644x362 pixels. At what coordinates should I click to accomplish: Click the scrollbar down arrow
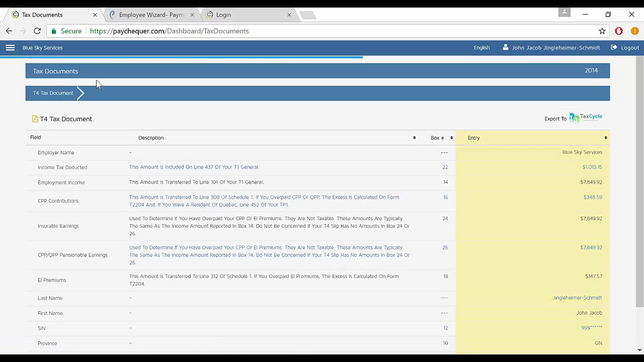(x=640, y=350)
